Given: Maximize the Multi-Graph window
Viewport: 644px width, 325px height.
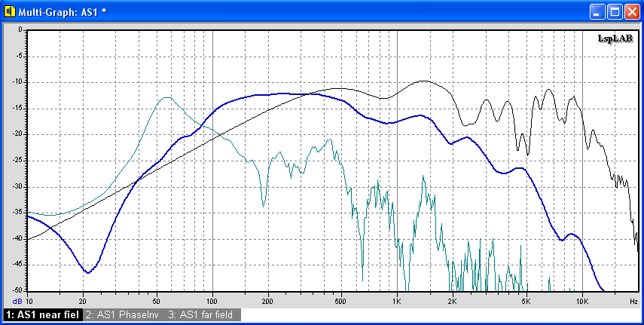Looking at the screenshot, I should point(615,12).
